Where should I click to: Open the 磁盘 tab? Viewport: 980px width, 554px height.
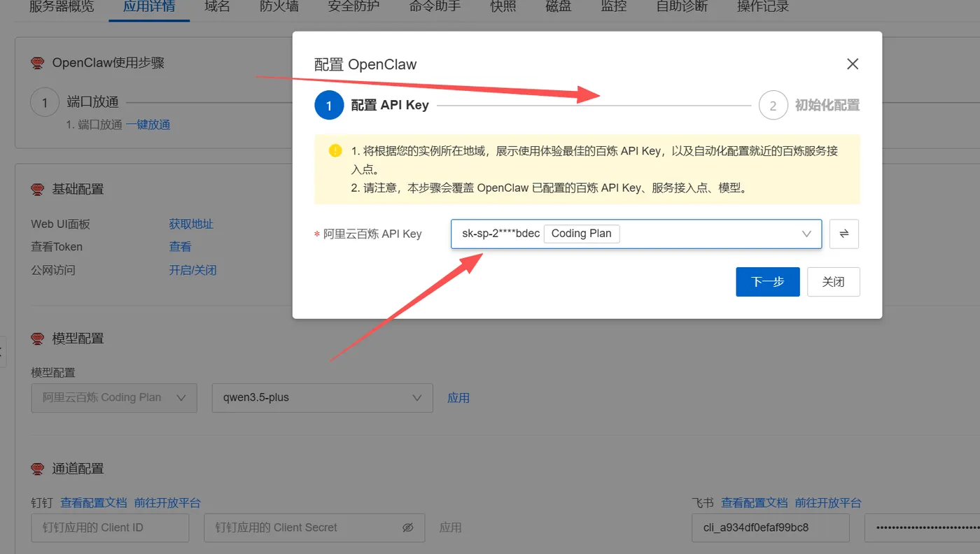[559, 7]
